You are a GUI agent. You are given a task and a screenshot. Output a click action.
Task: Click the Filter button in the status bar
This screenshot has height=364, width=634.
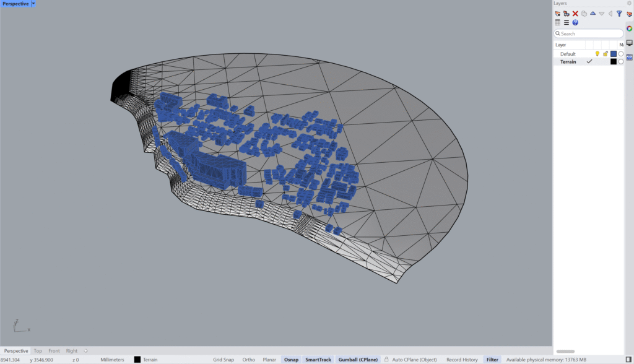pos(492,359)
